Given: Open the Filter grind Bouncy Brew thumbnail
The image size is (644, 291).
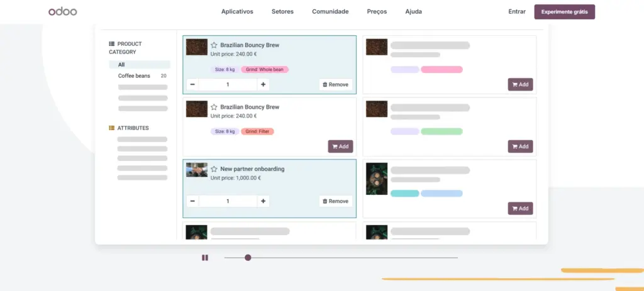Looking at the screenshot, I should click(x=197, y=109).
